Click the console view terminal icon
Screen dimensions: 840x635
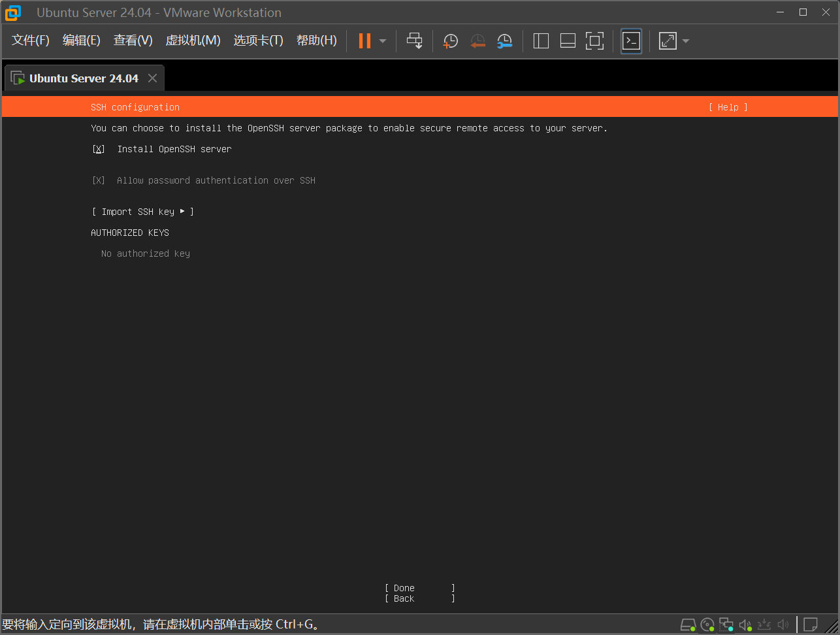tap(631, 41)
